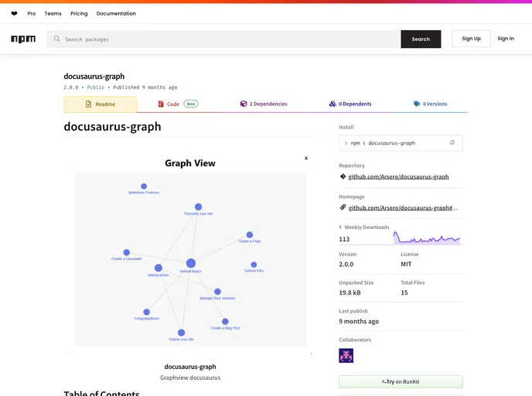Viewport: 532px width, 396px height.
Task: Click the Create a Blog Post graph node
Action: pyautogui.click(x=225, y=321)
